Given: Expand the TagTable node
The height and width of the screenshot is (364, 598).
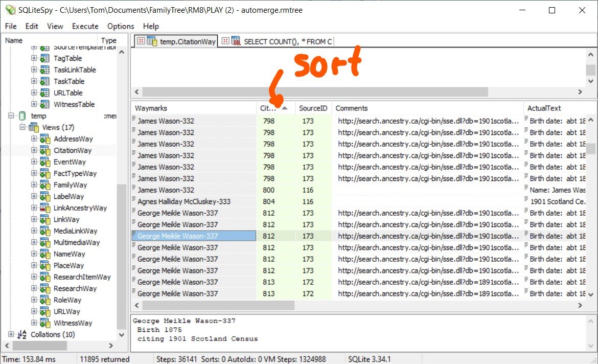Looking at the screenshot, I should [x=34, y=58].
